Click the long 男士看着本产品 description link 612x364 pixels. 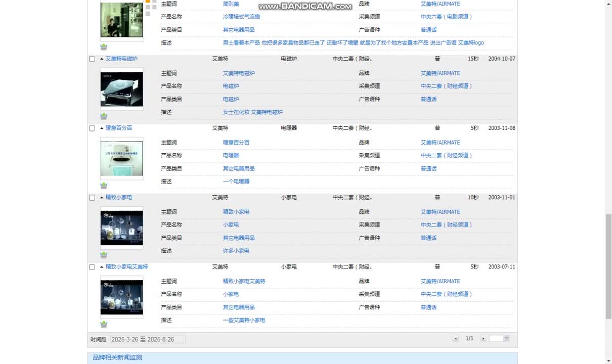[x=354, y=43]
